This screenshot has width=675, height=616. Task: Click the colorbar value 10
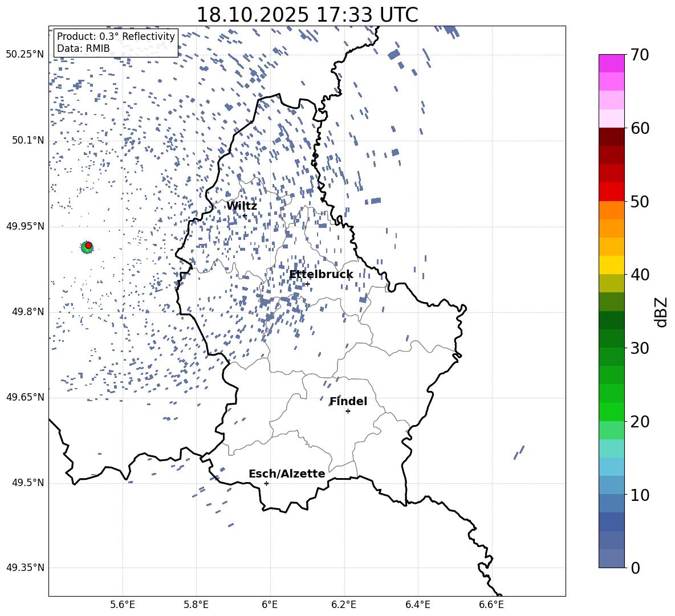[x=640, y=495]
